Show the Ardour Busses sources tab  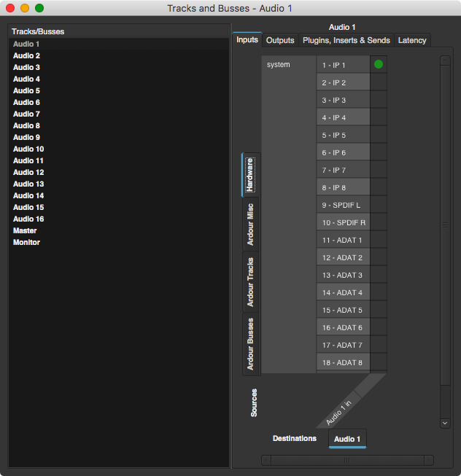click(x=250, y=344)
